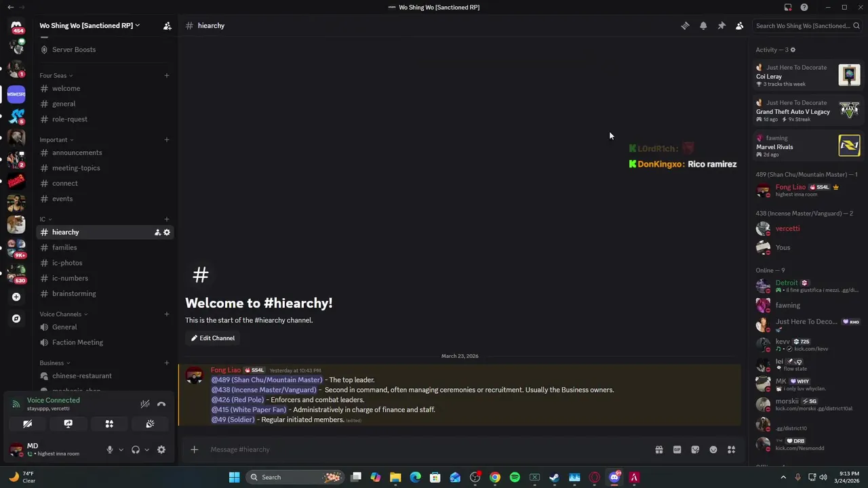Open the Marvel Rivals activity card
The height and width of the screenshot is (488, 868).
[x=808, y=146]
